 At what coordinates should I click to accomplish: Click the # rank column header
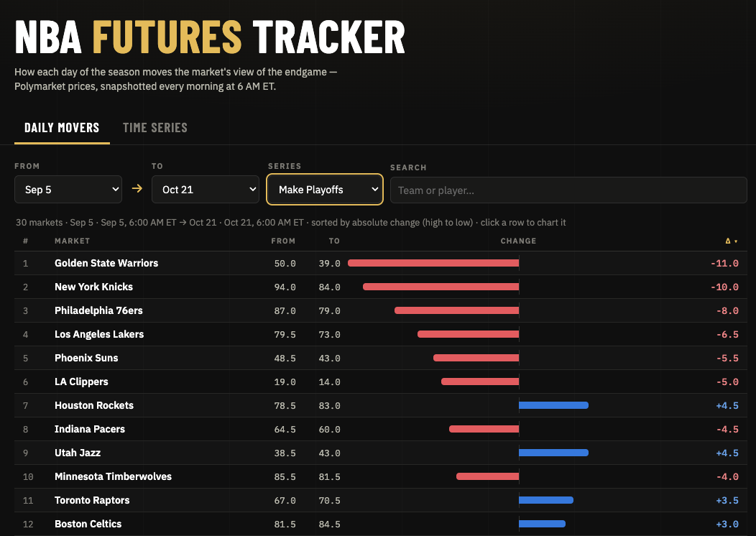[x=26, y=241]
